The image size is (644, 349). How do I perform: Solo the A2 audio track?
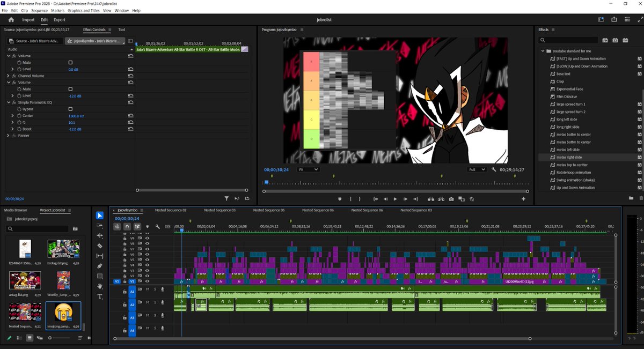(155, 302)
